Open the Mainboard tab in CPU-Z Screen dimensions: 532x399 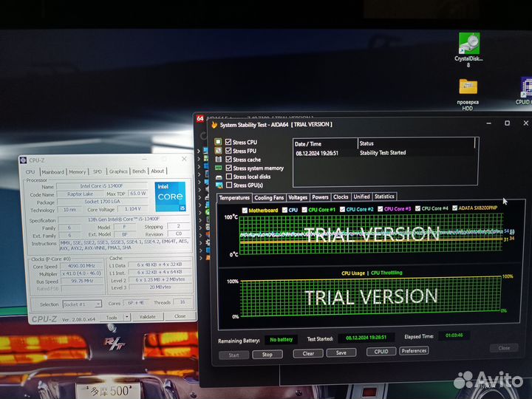(x=52, y=171)
